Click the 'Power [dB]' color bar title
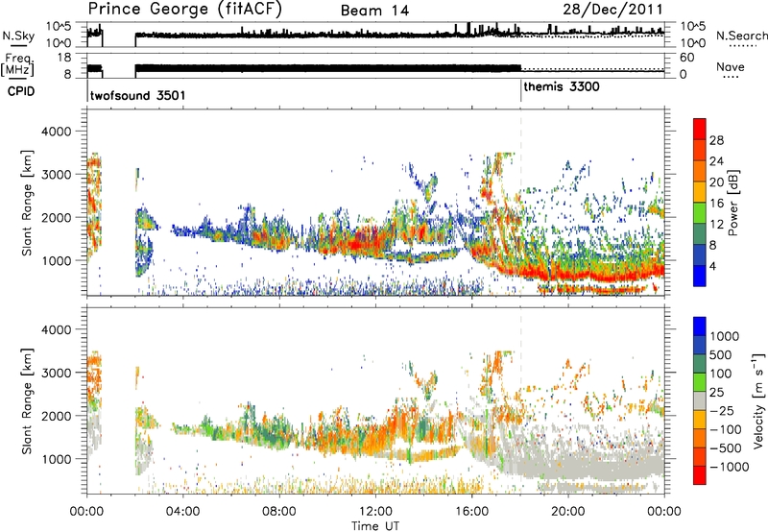This screenshot has height=532, width=768. click(x=733, y=203)
